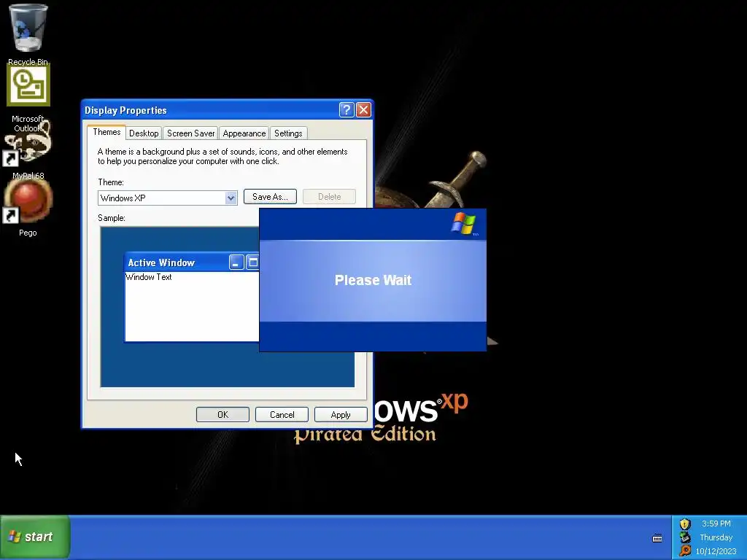Click the 10/12/2023 date in tray

tap(716, 551)
